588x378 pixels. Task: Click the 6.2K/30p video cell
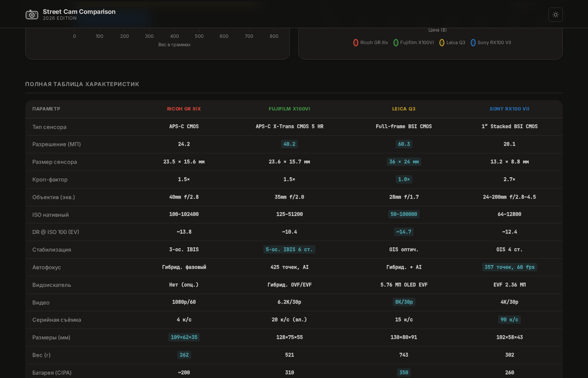coord(289,302)
